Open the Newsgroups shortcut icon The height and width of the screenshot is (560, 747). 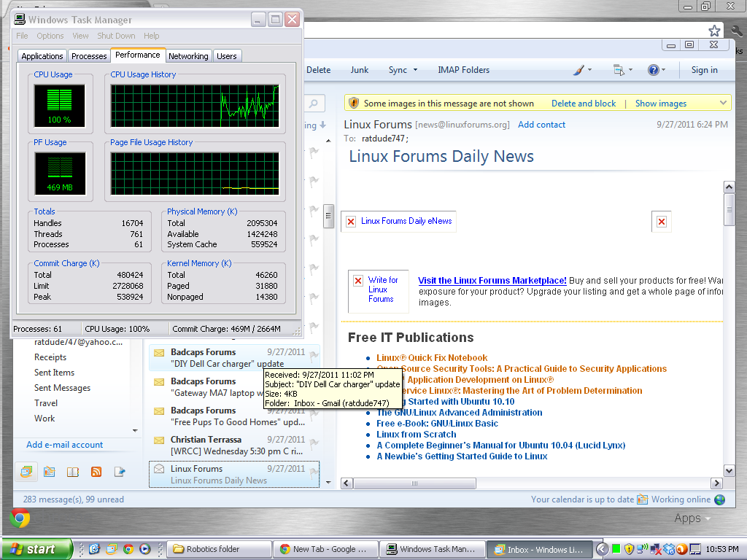(120, 472)
